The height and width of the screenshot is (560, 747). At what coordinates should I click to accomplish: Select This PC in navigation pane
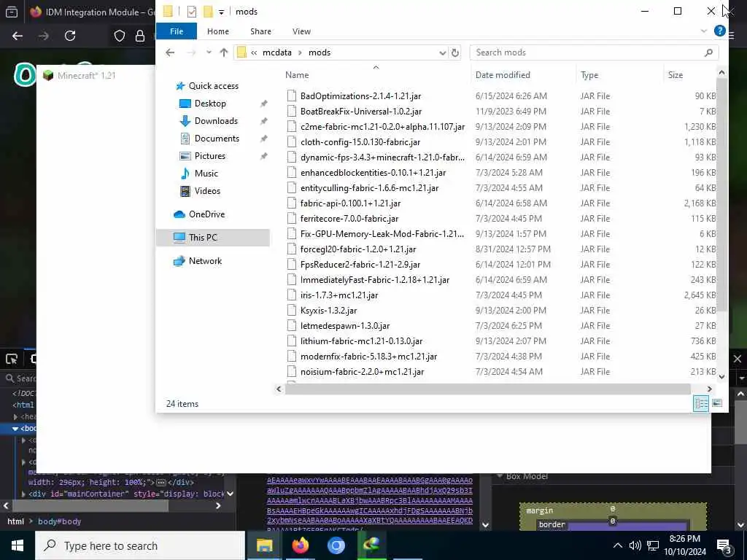(213, 238)
